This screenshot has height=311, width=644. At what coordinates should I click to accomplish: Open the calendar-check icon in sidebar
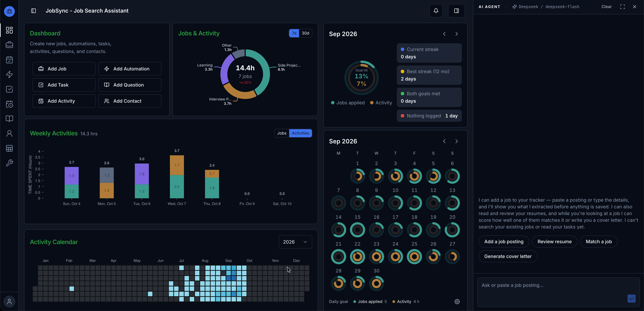[9, 60]
